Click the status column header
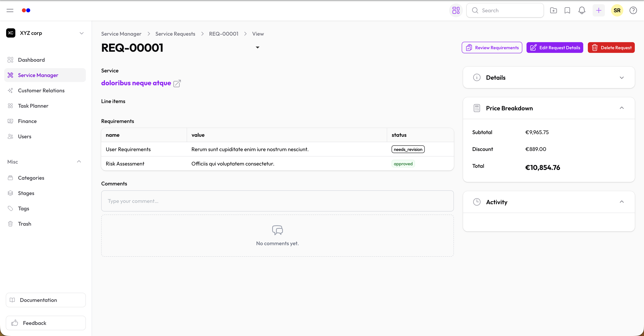The width and height of the screenshot is (644, 336). (x=399, y=135)
